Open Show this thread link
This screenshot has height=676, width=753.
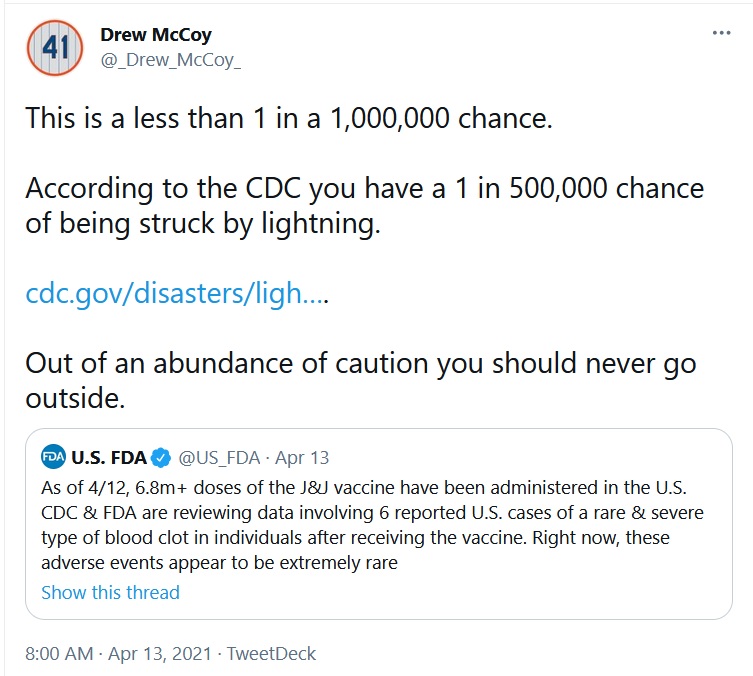pyautogui.click(x=110, y=592)
